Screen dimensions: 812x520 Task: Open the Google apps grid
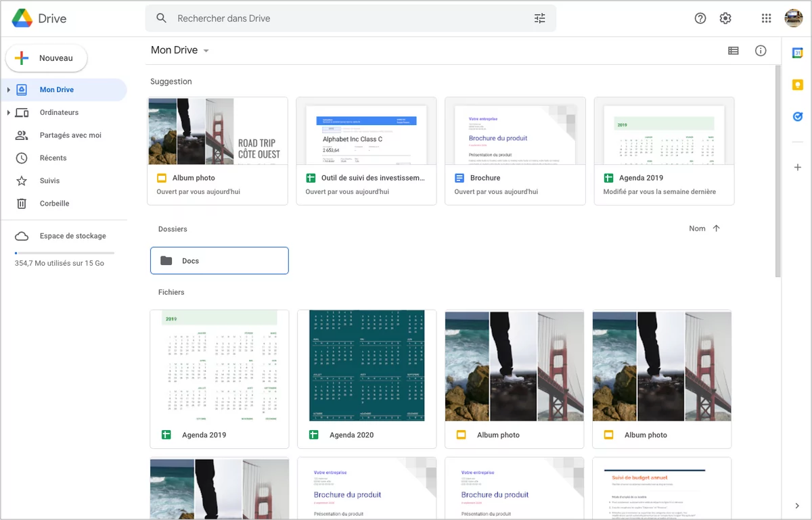[766, 18]
